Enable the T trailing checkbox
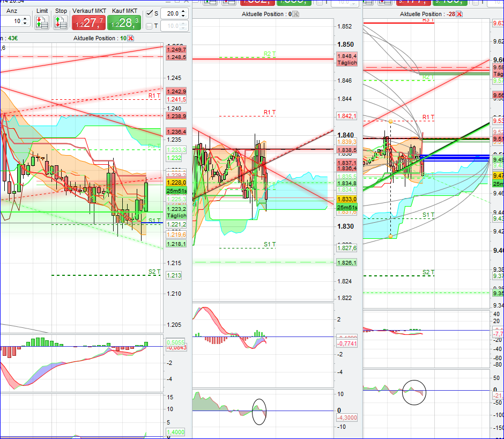The height and width of the screenshot is (439, 504). tap(149, 26)
